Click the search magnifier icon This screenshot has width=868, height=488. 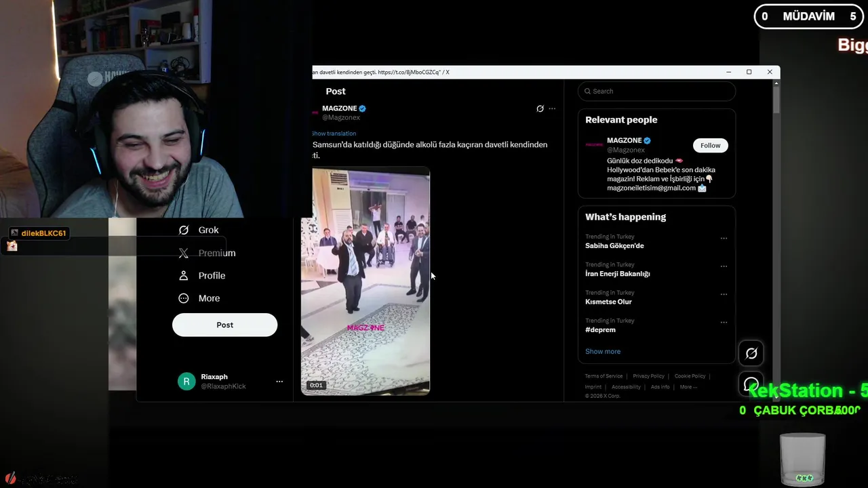[587, 91]
